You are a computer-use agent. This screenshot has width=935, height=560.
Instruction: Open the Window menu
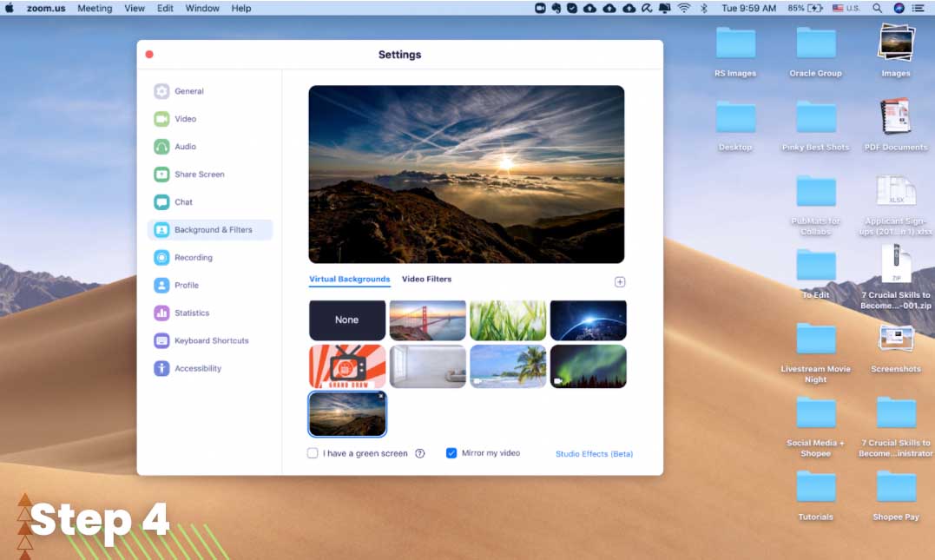click(202, 9)
